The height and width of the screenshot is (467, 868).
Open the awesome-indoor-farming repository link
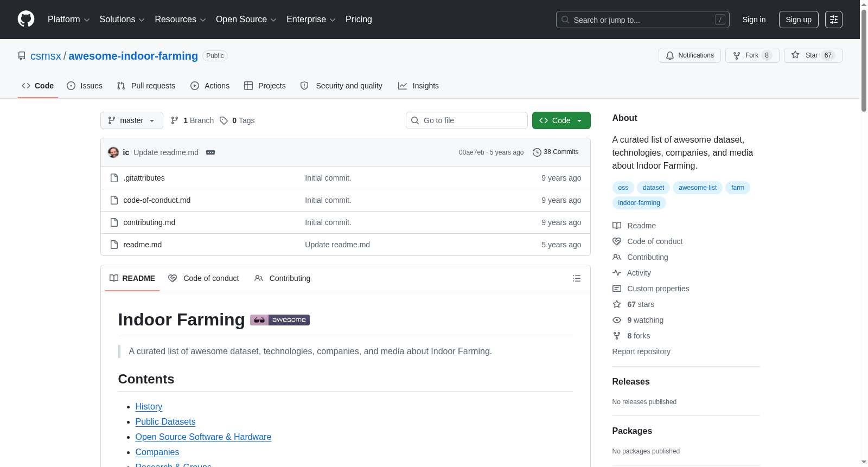pyautogui.click(x=133, y=56)
